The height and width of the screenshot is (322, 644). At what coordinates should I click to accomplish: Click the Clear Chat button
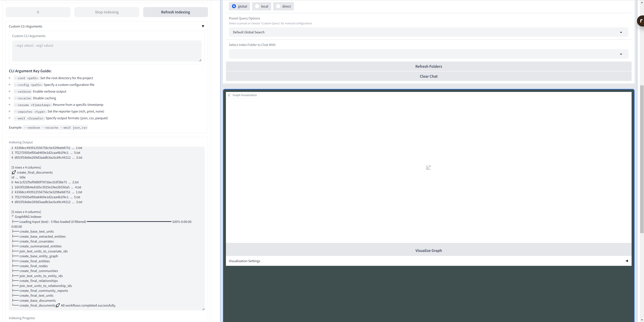click(428, 76)
